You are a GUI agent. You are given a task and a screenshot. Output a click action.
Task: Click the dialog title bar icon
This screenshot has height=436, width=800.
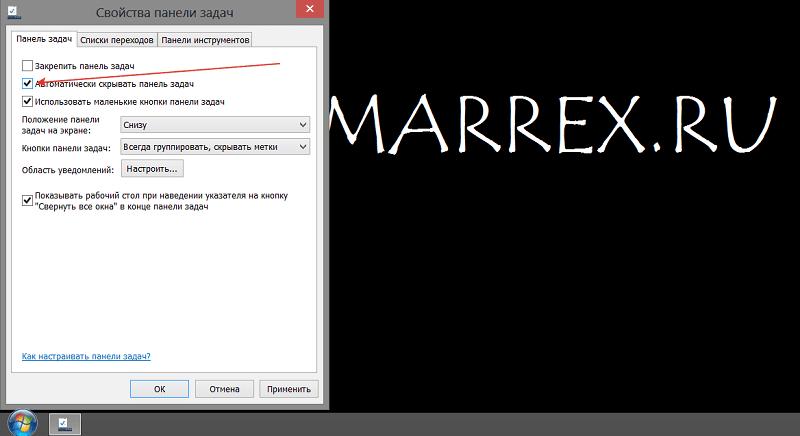click(13, 12)
